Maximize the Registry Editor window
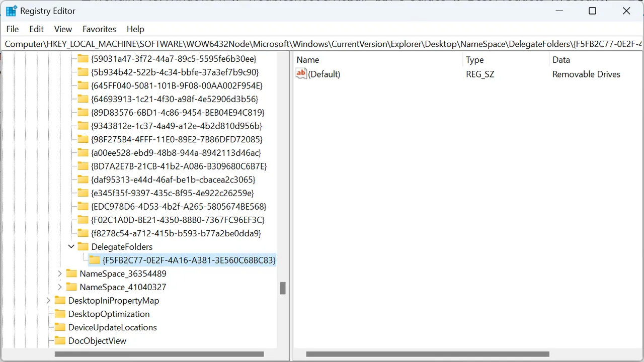 pyautogui.click(x=592, y=11)
